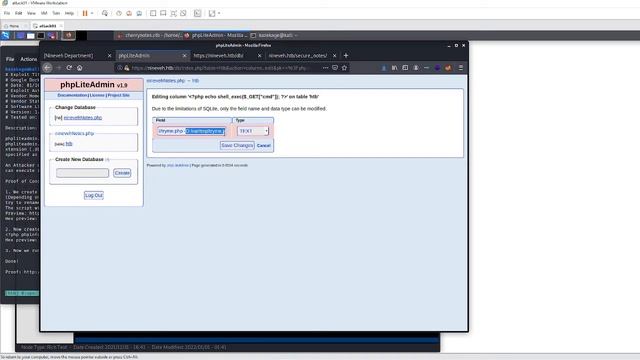
Task: Click the Firefox home icon
Action: pos(80,68)
